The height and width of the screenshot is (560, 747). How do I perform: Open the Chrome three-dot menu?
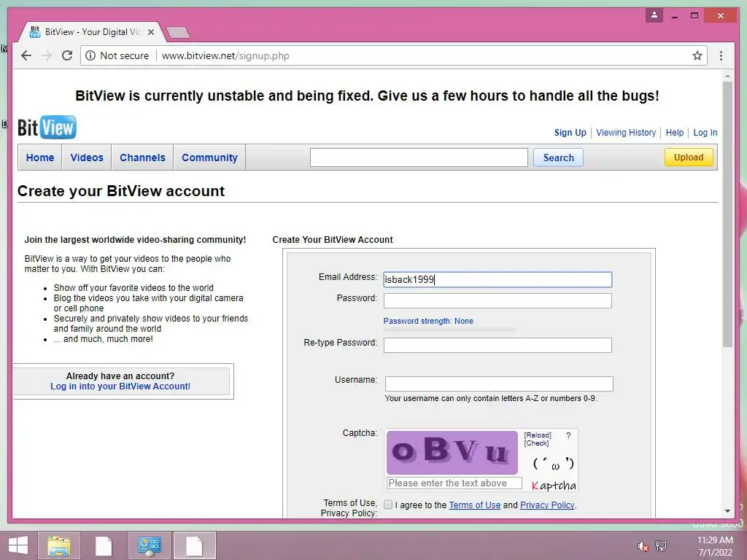tap(721, 55)
